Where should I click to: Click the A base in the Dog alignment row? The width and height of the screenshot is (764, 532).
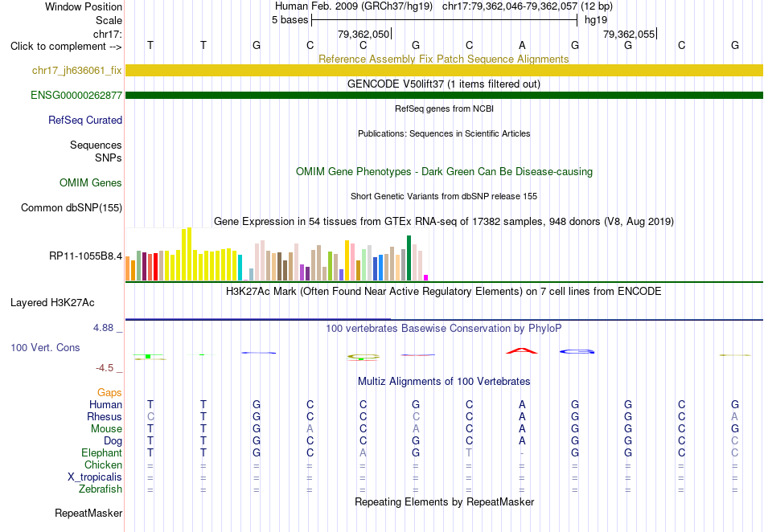(x=522, y=441)
